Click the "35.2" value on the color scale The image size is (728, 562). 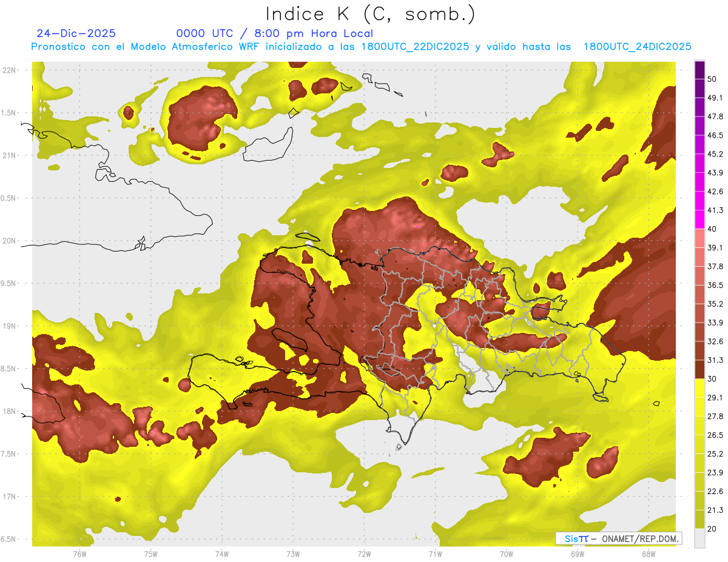(x=715, y=304)
